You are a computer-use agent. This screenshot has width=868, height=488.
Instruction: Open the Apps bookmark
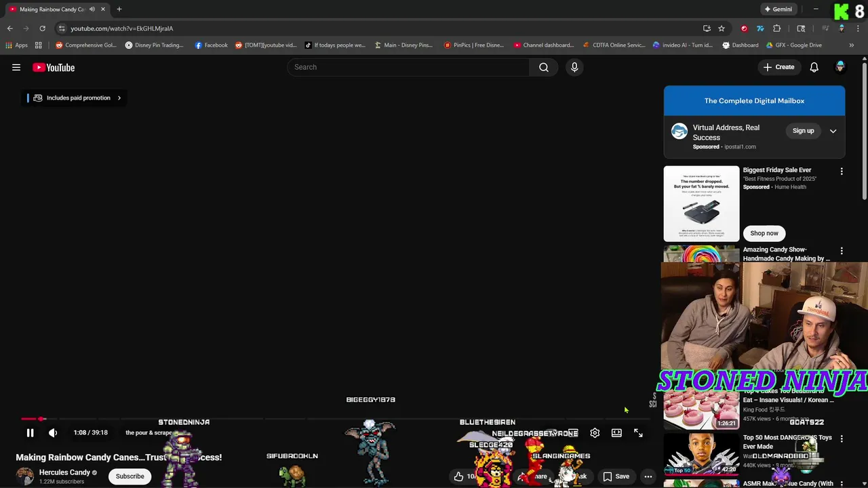pyautogui.click(x=17, y=45)
